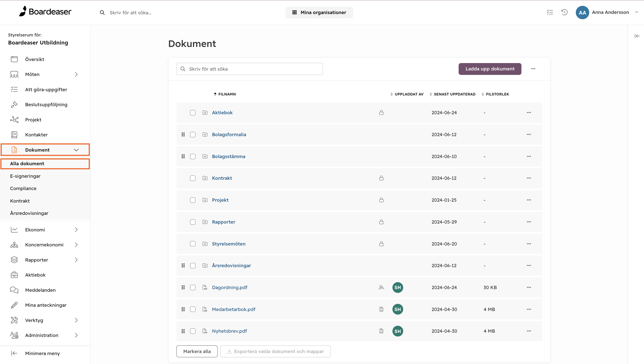The height and width of the screenshot is (364, 644).
Task: Expand the Ekonomi sidebar section
Action: pos(76,229)
